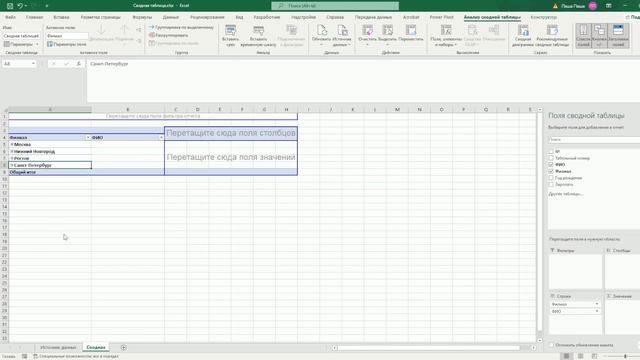Open the Файл menu tab
Viewport: 640px width, 360px height.
(11, 17)
